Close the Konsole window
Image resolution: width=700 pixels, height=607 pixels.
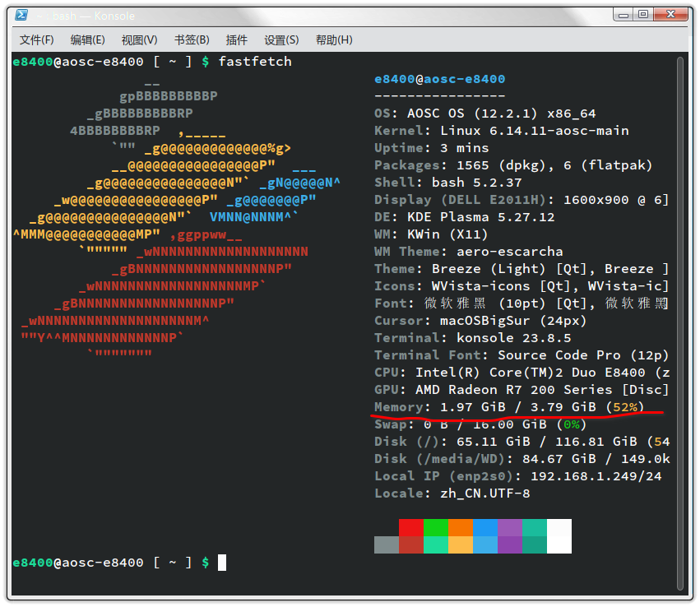pos(670,15)
